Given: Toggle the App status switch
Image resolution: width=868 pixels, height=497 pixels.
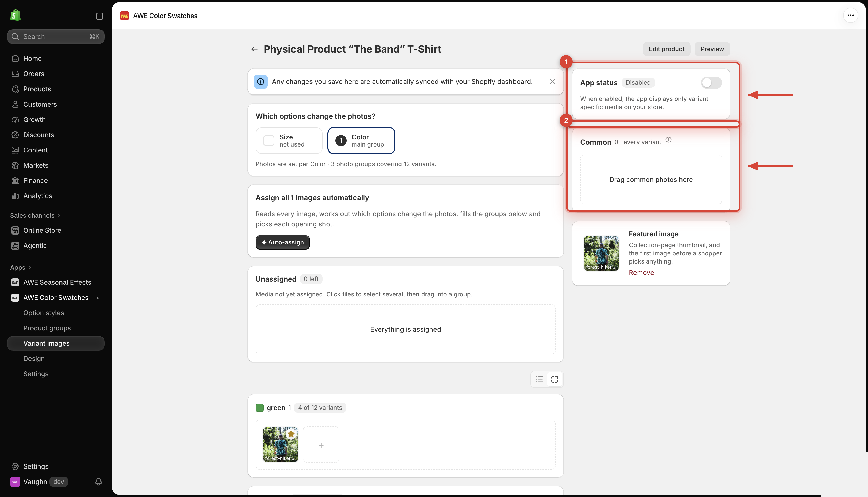Looking at the screenshot, I should tap(711, 83).
